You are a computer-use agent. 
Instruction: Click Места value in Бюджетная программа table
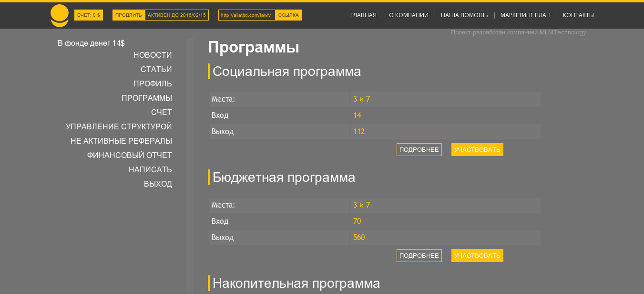361,205
